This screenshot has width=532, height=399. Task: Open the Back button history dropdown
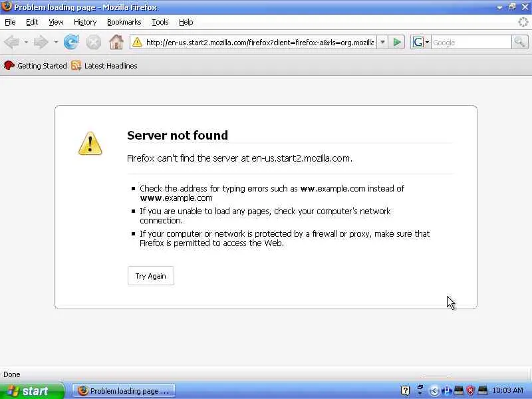[x=26, y=43]
